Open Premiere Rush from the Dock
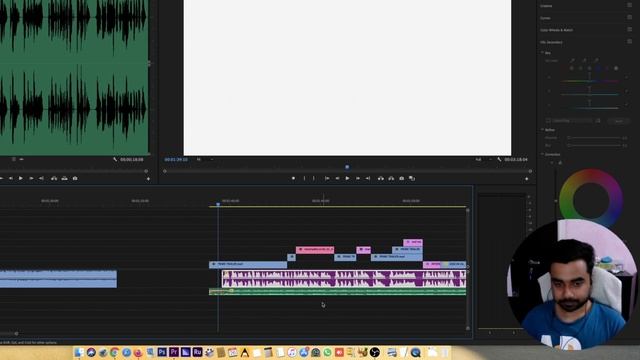Screen dimensions: 640x360 pyautogui.click(x=198, y=352)
